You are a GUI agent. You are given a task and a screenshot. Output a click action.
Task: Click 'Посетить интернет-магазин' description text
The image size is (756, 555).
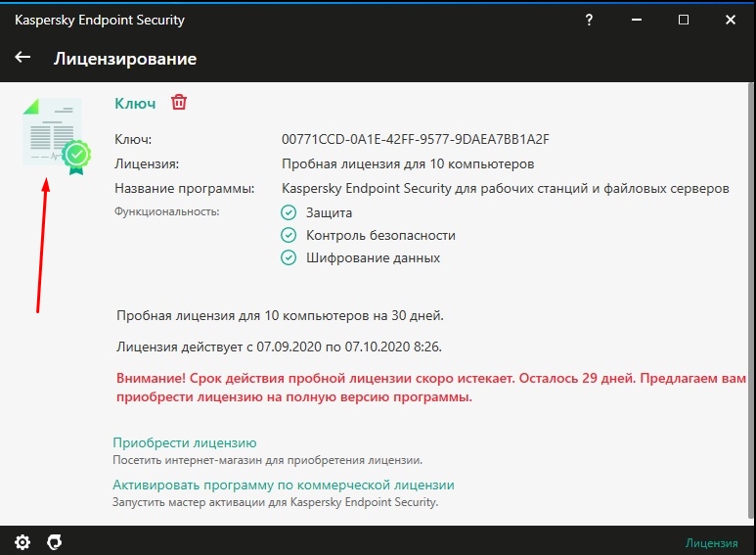point(268,460)
